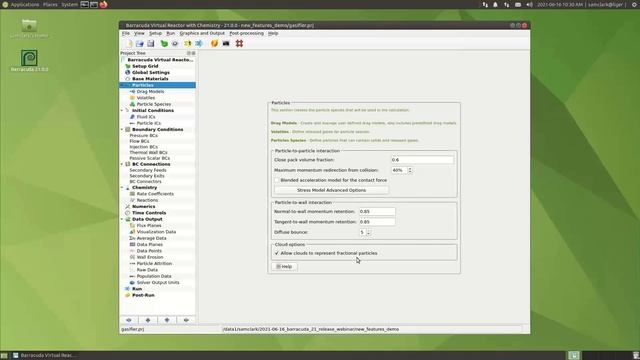Click the Barracuda Virtual Reactor taskbar button
Screen dimensions: 640x360
[44, 356]
